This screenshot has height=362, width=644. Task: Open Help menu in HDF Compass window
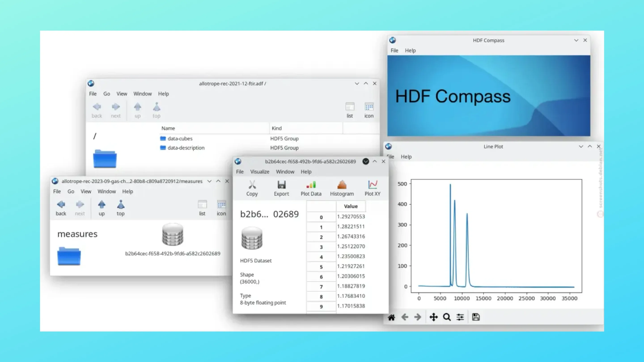tap(411, 51)
